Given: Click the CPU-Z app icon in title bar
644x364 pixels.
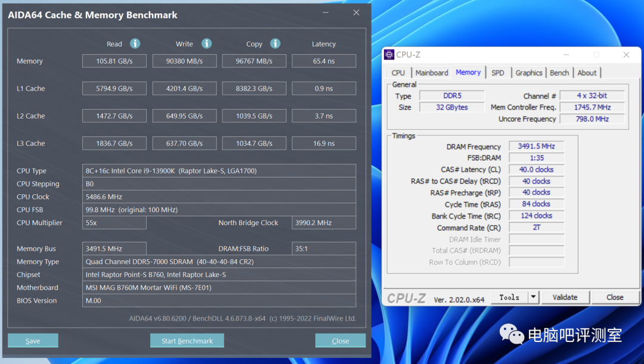Looking at the screenshot, I should tap(389, 55).
